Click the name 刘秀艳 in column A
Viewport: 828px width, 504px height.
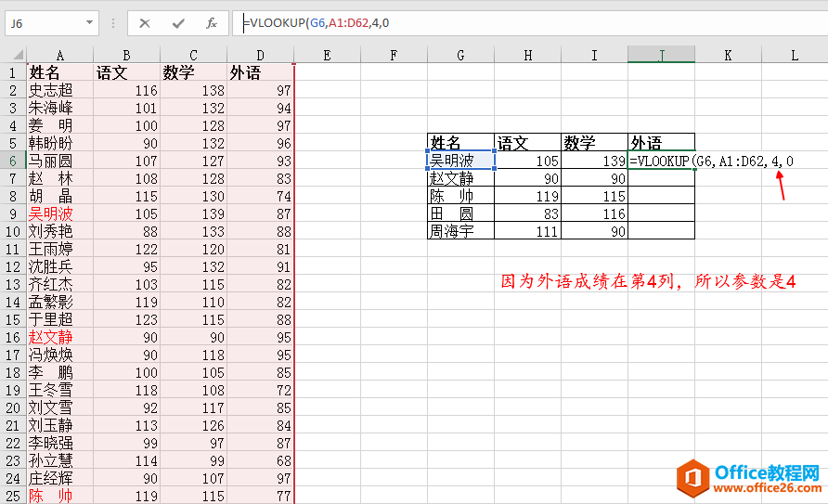click(51, 231)
